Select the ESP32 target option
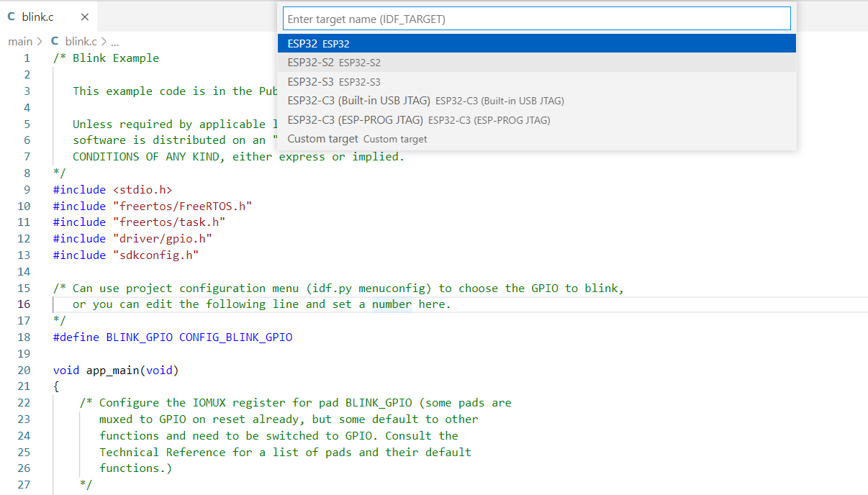The height and width of the screenshot is (495, 868). click(x=536, y=44)
